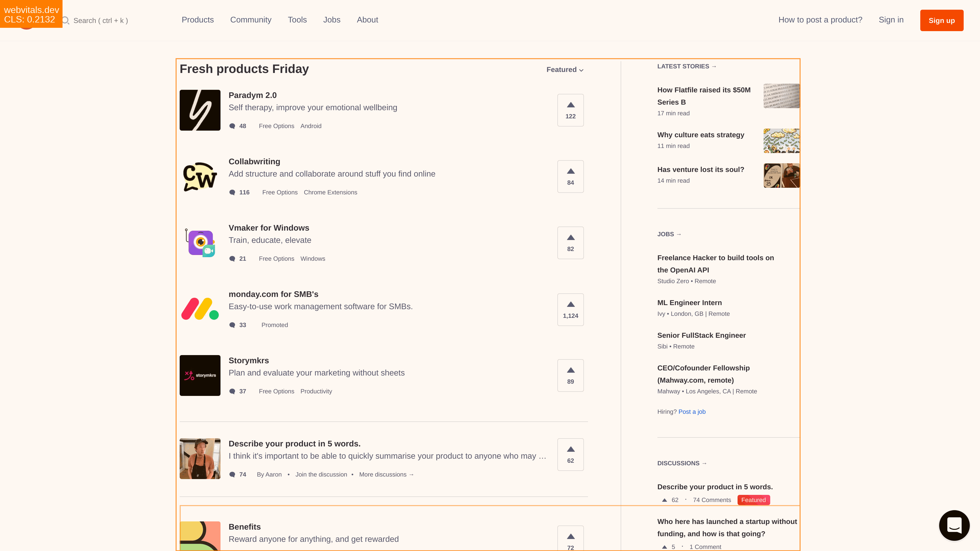
Task: Open the Collabwriting CW logo
Action: pyautogui.click(x=200, y=177)
